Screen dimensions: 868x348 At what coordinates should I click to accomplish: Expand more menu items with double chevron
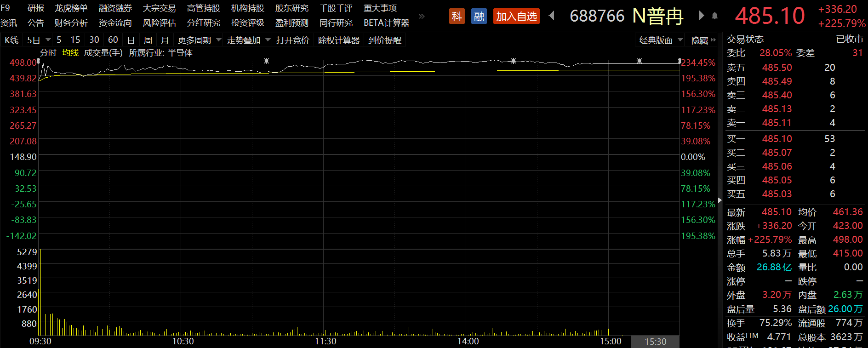[422, 17]
